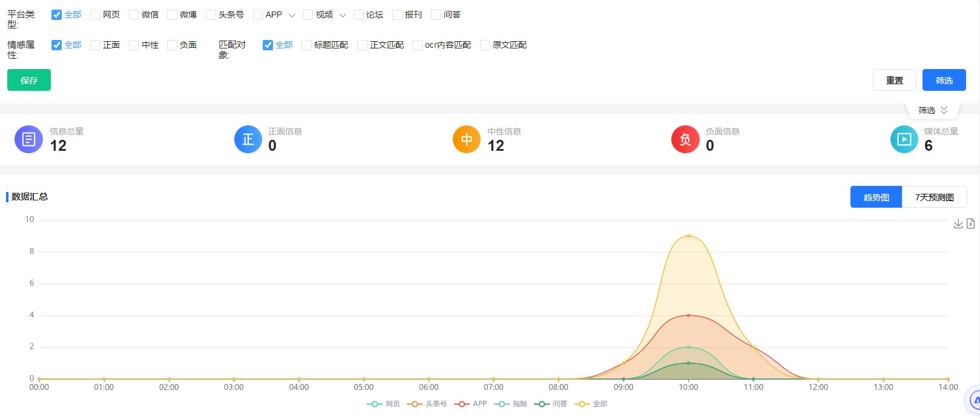Screen dimensions: 980x419
Task: Click the blue 正 positive info icon
Action: tap(248, 139)
